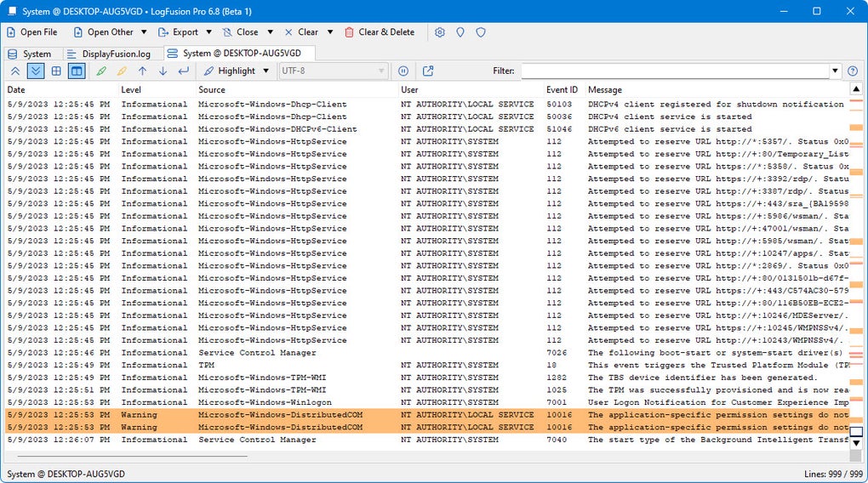The width and height of the screenshot is (868, 483).
Task: Select the yellow highlighter icon
Action: click(122, 71)
